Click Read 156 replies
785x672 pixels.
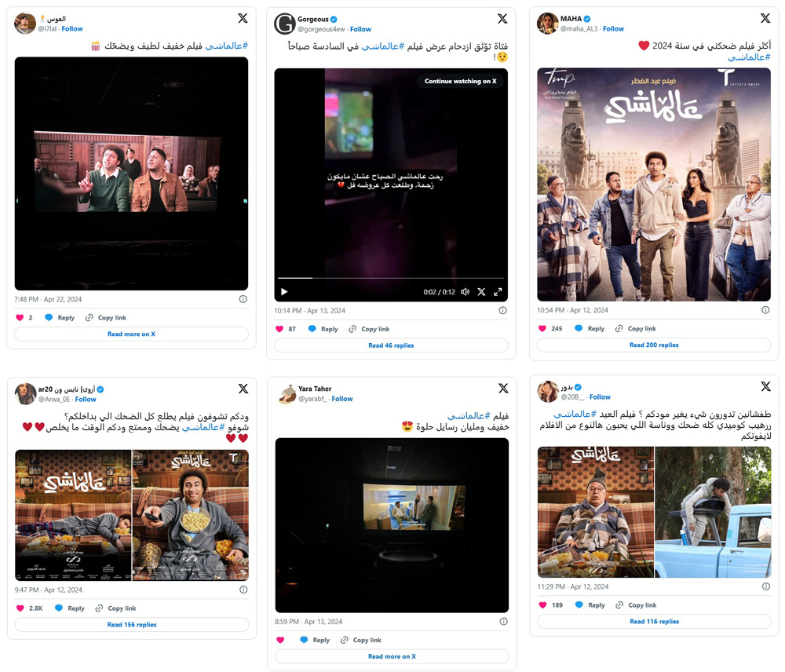click(x=132, y=624)
